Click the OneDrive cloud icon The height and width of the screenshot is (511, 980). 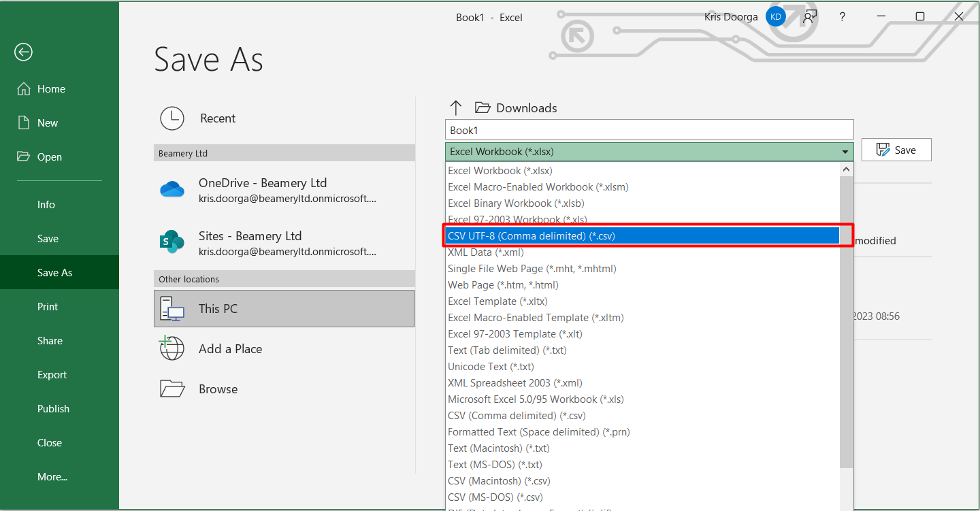point(172,189)
